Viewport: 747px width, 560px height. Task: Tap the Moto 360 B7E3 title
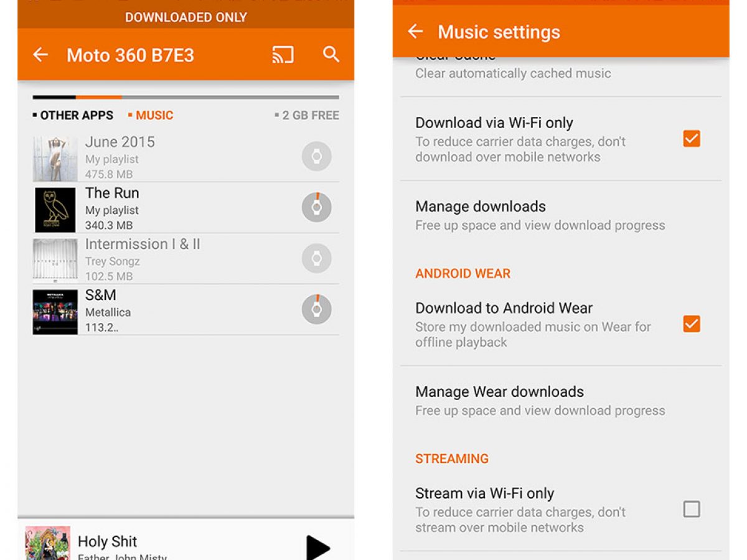pyautogui.click(x=130, y=55)
